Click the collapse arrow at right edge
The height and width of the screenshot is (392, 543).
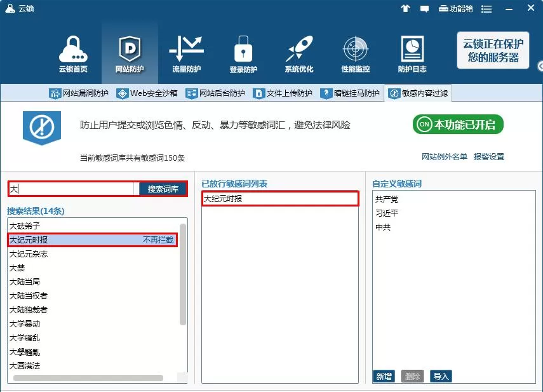point(540,66)
